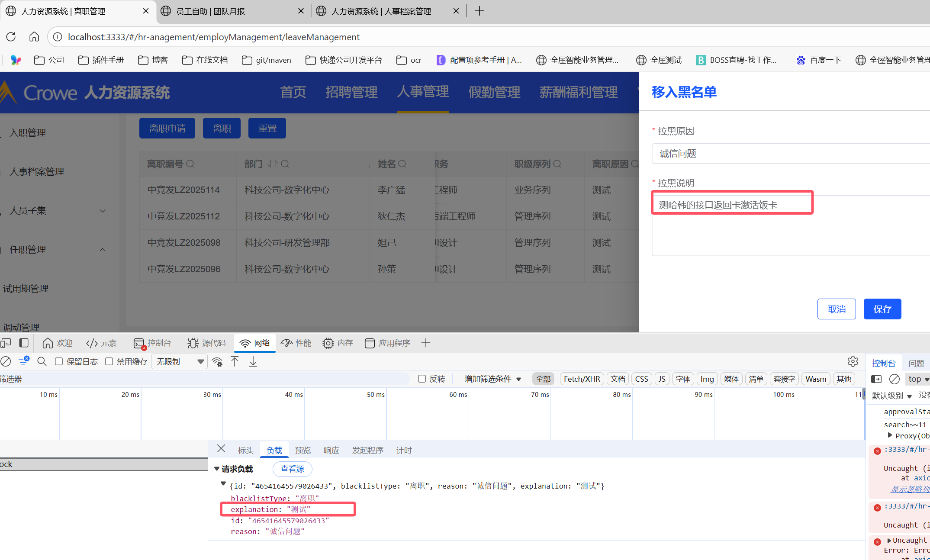This screenshot has width=930, height=560.
Task: Open the 增加筛选条件 dropdown
Action: tap(492, 379)
